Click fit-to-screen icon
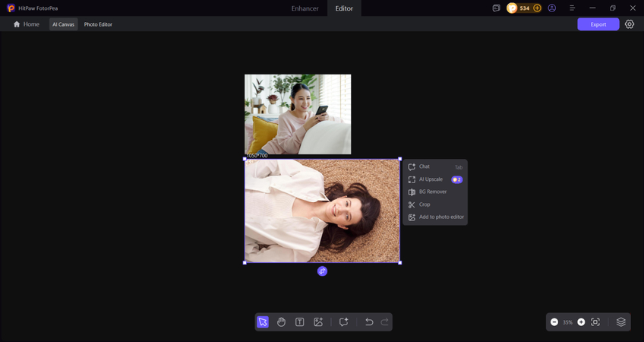The height and width of the screenshot is (342, 644). coord(595,322)
